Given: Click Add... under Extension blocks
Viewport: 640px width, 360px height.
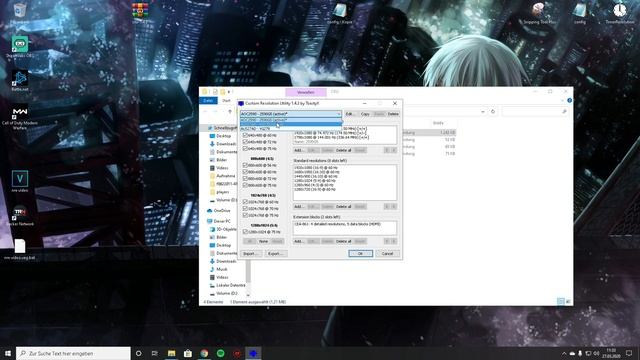Looking at the screenshot, I should coord(299,241).
